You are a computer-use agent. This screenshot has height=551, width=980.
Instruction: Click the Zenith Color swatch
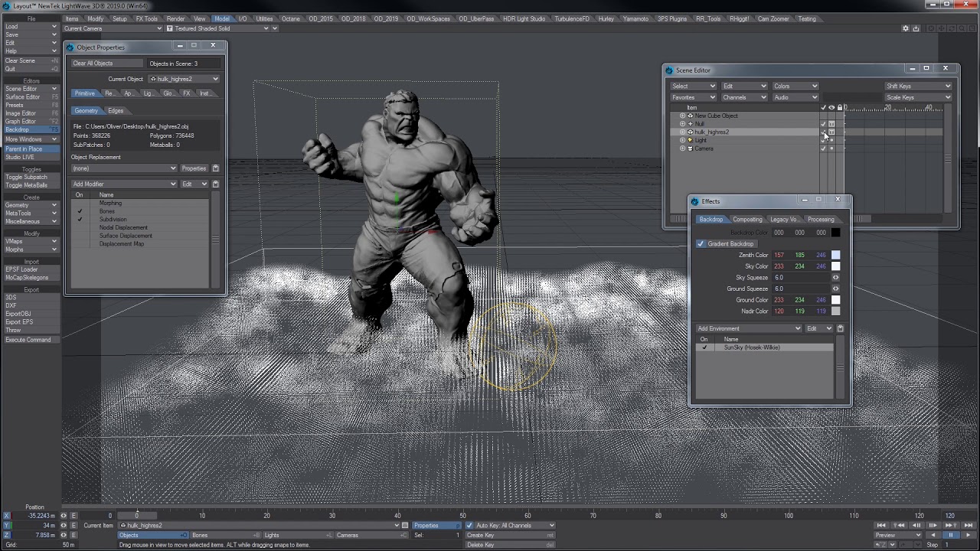click(835, 255)
